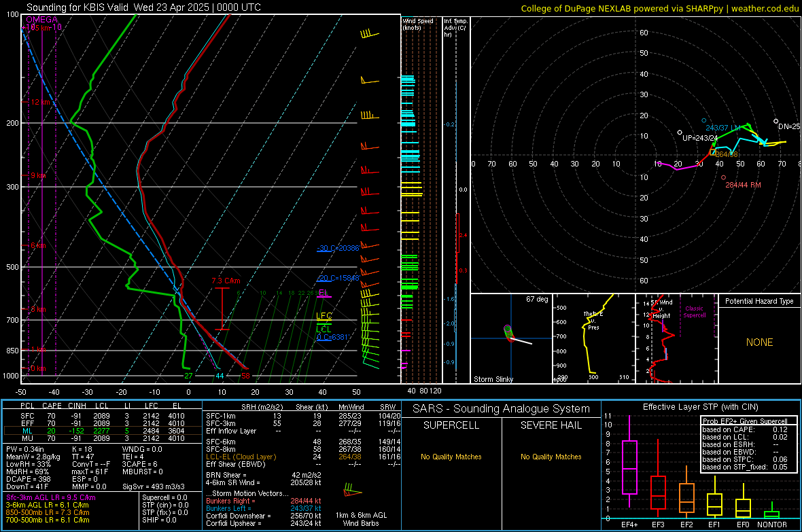Image resolution: width=802 pixels, height=532 pixels.
Task: Click the MeanW = 2.8g/kg value
Action: pyautogui.click(x=33, y=457)
